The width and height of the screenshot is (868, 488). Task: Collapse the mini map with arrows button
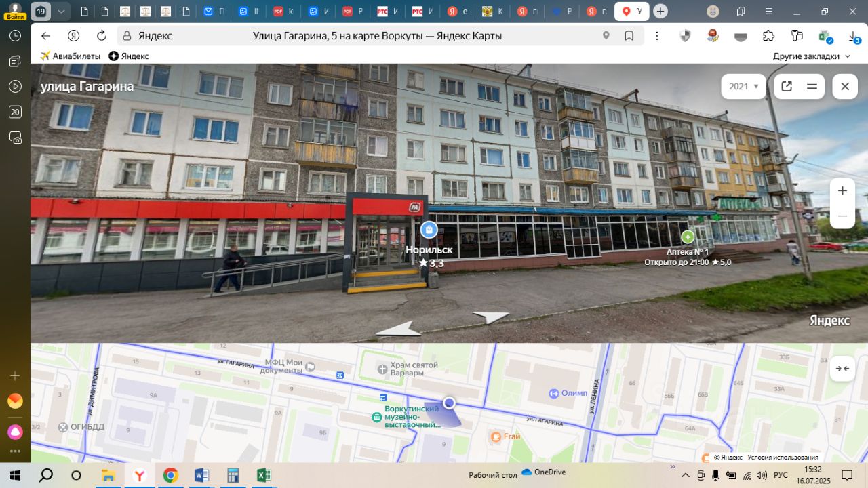tap(842, 369)
